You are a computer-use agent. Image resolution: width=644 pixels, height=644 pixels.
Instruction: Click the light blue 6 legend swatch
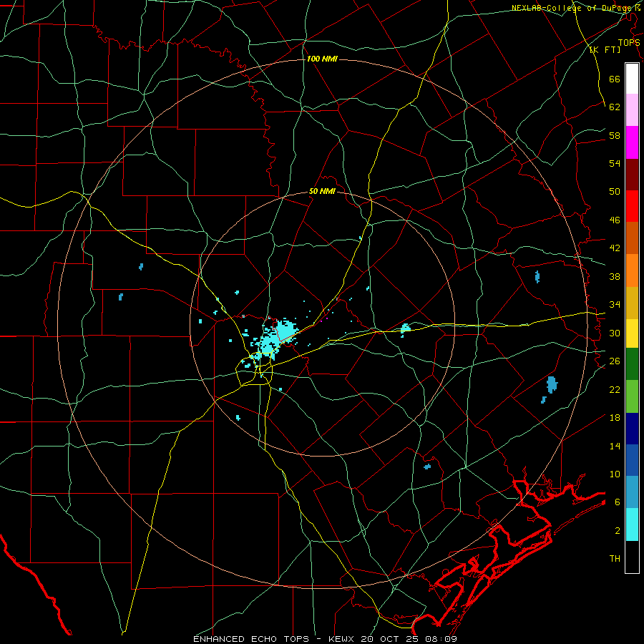(632, 492)
